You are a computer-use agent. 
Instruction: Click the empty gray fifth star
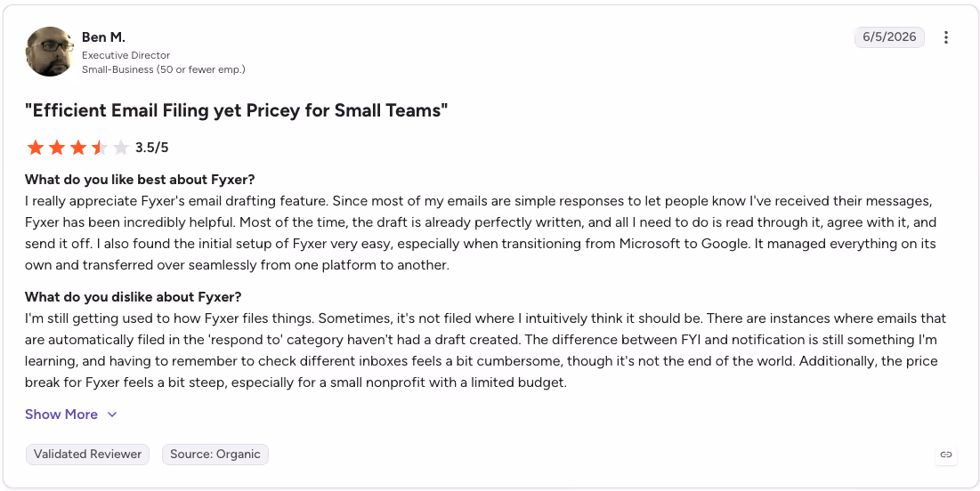121,148
